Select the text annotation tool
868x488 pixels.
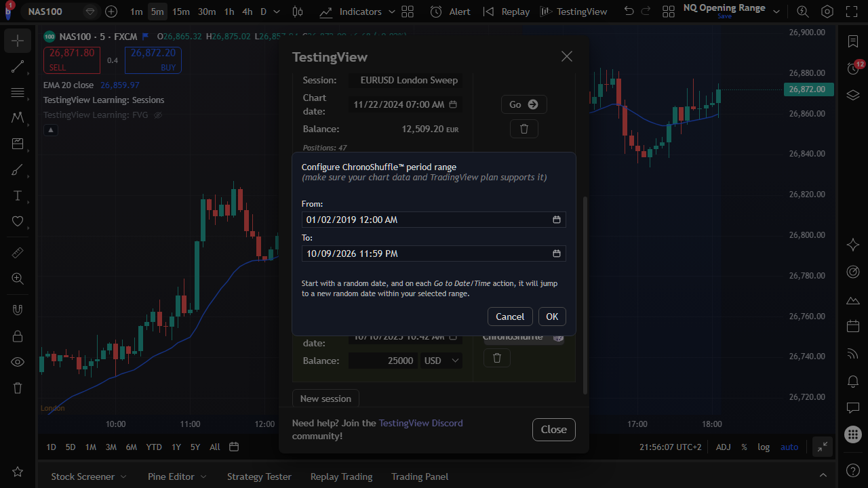[x=18, y=196]
